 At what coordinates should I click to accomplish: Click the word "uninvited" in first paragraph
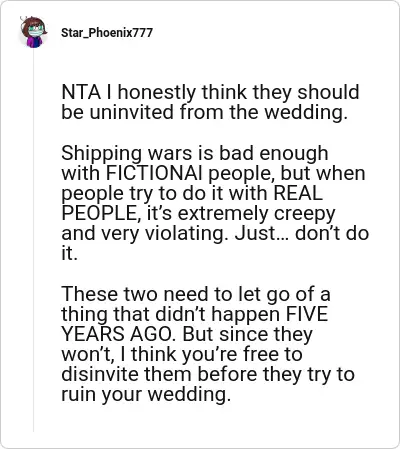click(132, 112)
